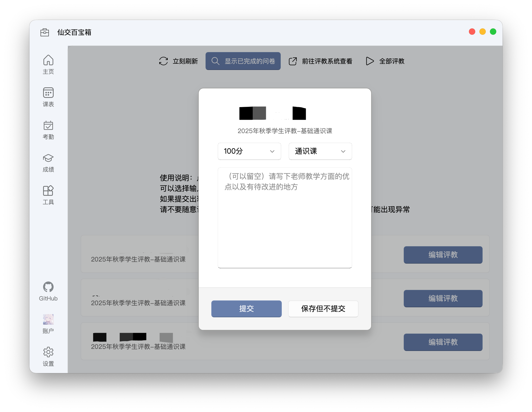Select the 课表 schedule icon
This screenshot has height=412, width=532.
(48, 97)
